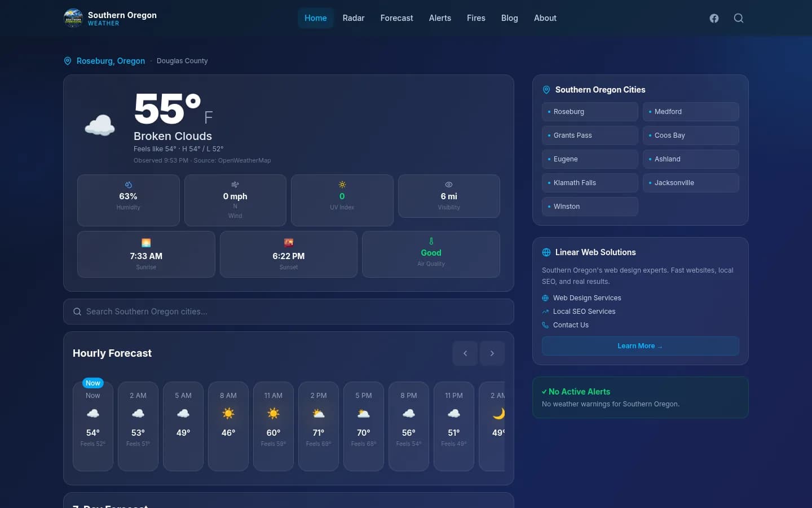Select Coos Bay city
The height and width of the screenshot is (508, 812).
[x=691, y=135]
